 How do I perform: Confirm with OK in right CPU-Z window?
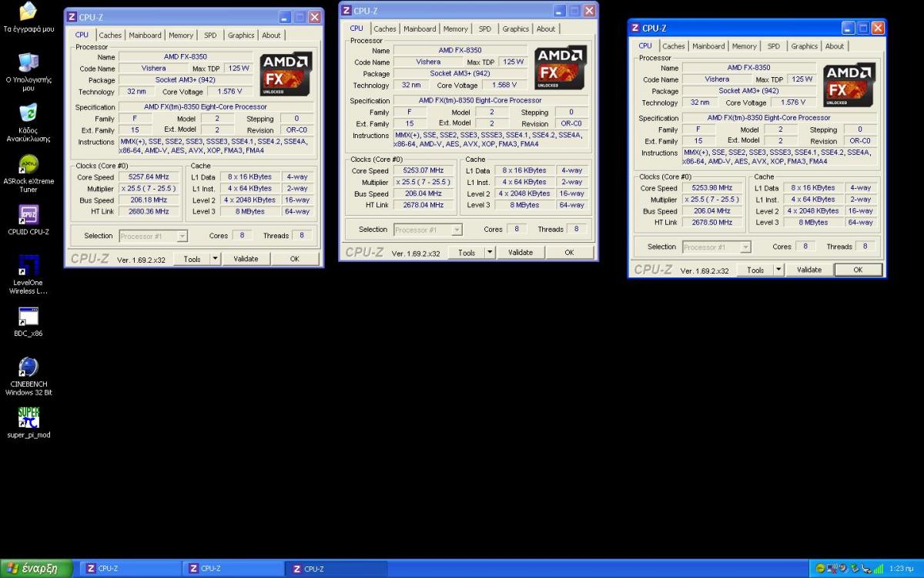(858, 270)
